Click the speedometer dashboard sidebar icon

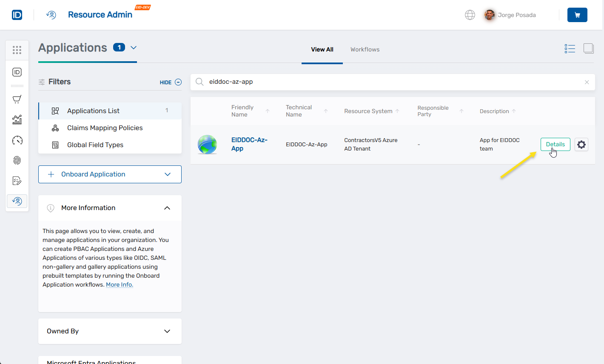pos(17,140)
